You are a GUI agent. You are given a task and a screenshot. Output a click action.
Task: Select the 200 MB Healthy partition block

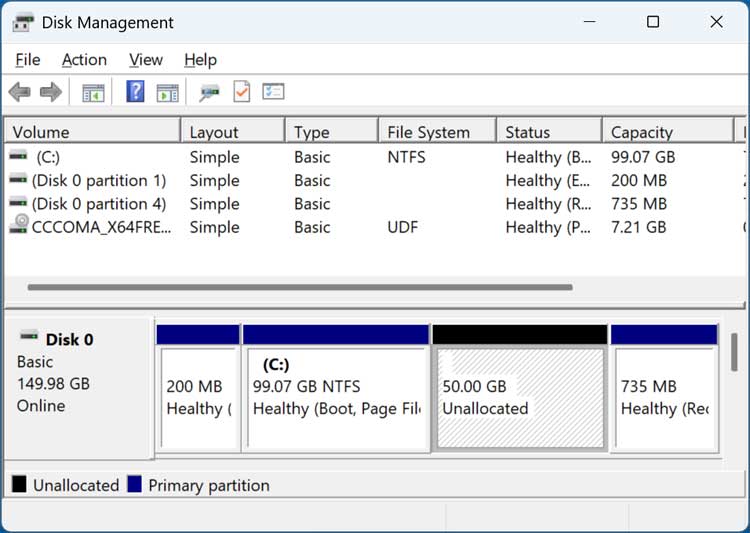(198, 388)
